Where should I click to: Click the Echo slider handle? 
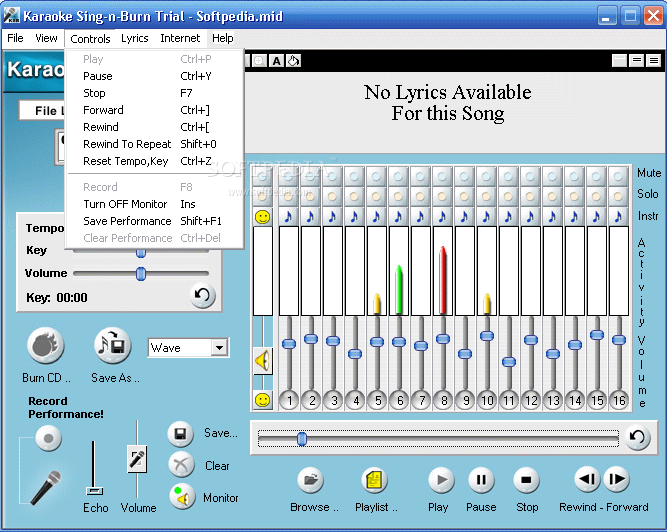pyautogui.click(x=94, y=491)
